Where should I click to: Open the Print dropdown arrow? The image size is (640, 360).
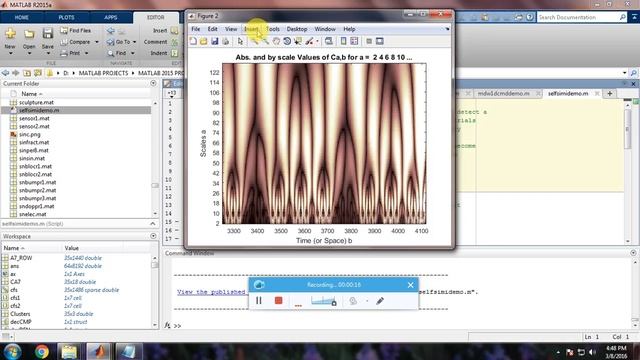coord(86,53)
